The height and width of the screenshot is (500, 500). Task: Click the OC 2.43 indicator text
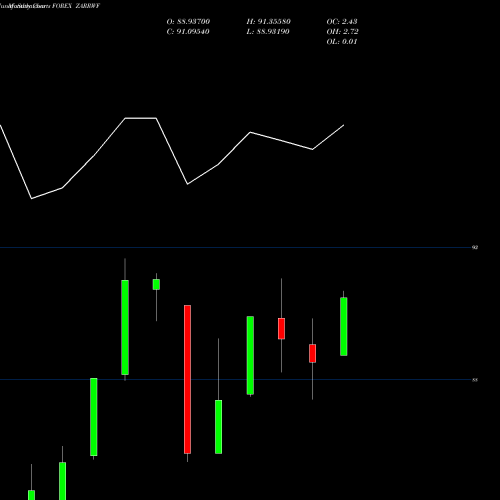click(x=342, y=22)
